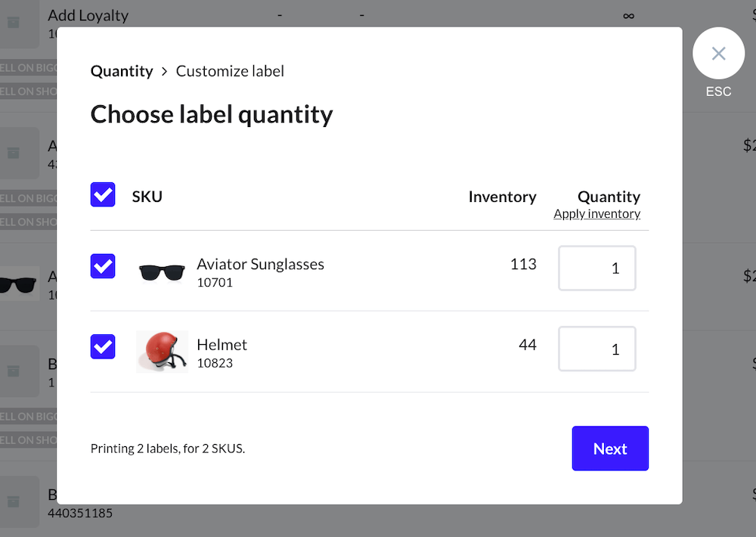Click the Next button
The image size is (756, 537).
click(610, 449)
